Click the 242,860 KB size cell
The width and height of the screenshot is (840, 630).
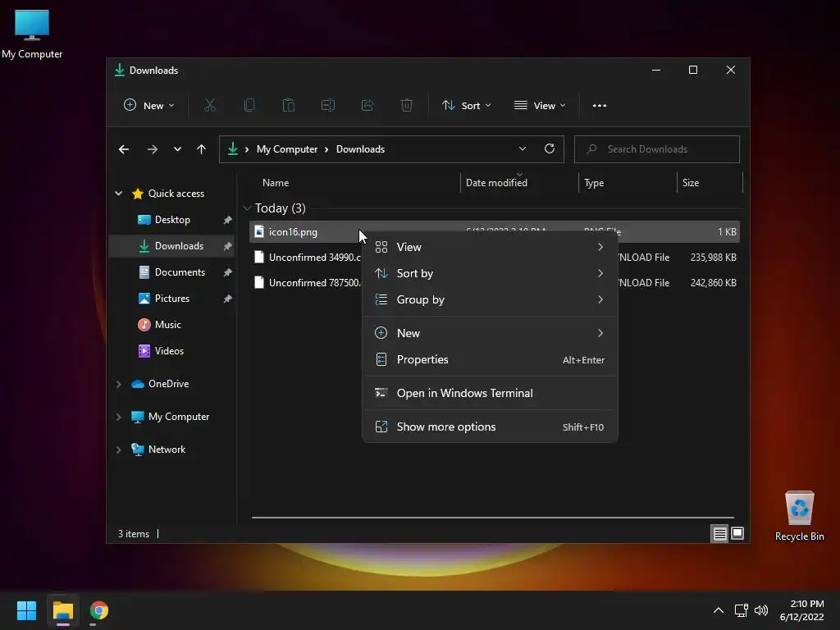click(x=713, y=283)
